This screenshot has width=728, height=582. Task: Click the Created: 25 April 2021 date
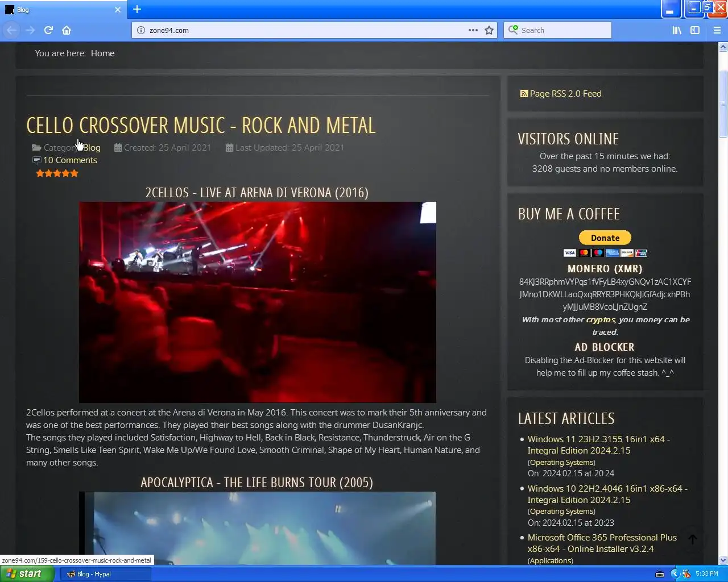click(167, 148)
